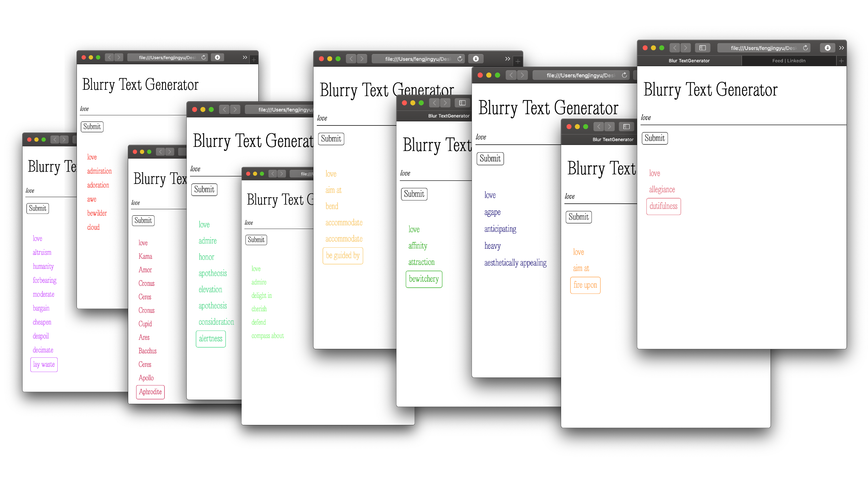Click toolbar overflow chevrons in 'admiration' window
The width and height of the screenshot is (868, 487).
point(245,57)
